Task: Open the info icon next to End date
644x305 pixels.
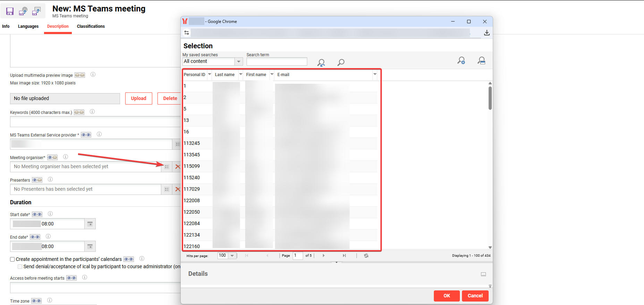Action: pos(48,237)
